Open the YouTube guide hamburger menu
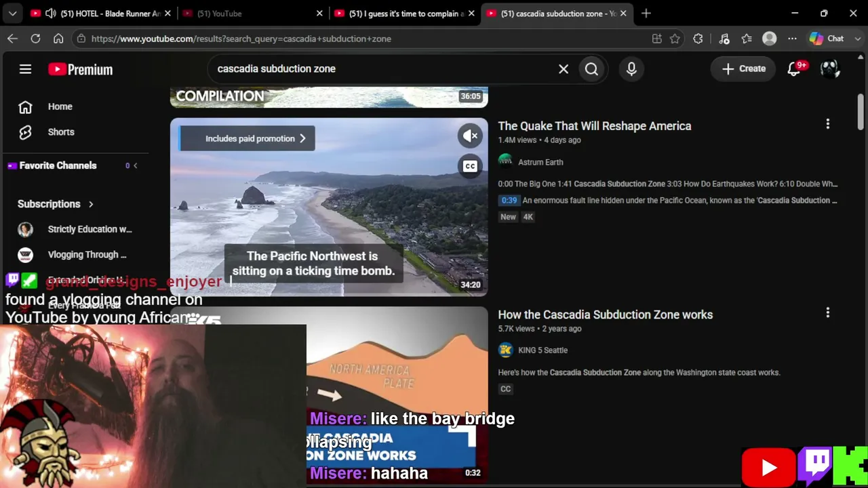This screenshot has width=868, height=488. [25, 69]
